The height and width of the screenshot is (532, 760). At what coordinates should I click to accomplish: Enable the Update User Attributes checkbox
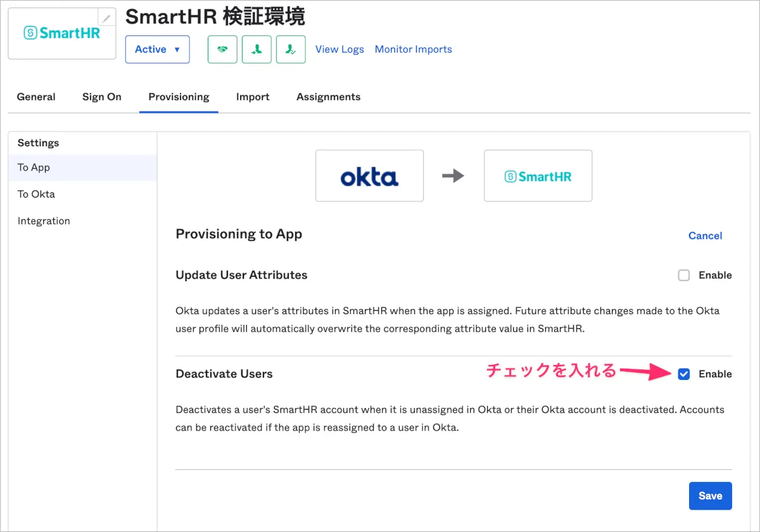(683, 275)
